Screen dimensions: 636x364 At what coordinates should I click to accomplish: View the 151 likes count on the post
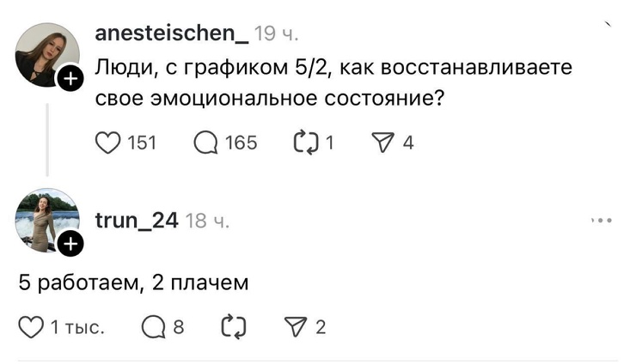[142, 143]
